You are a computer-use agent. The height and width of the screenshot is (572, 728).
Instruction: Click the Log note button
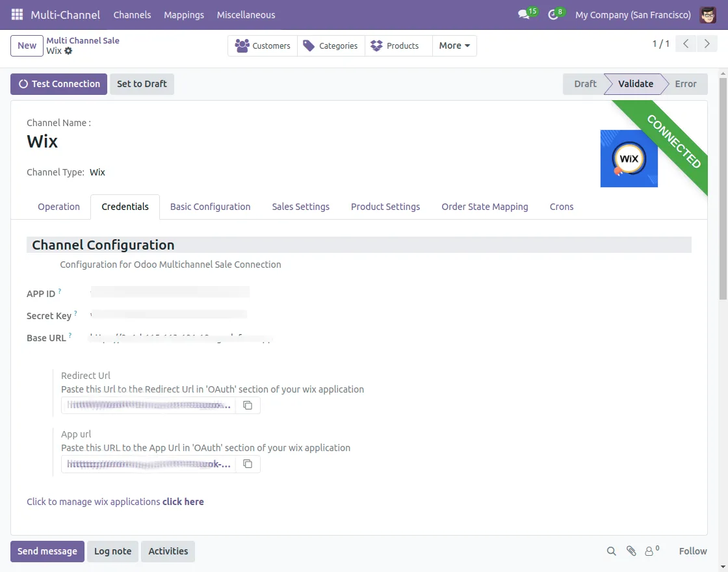(x=113, y=551)
